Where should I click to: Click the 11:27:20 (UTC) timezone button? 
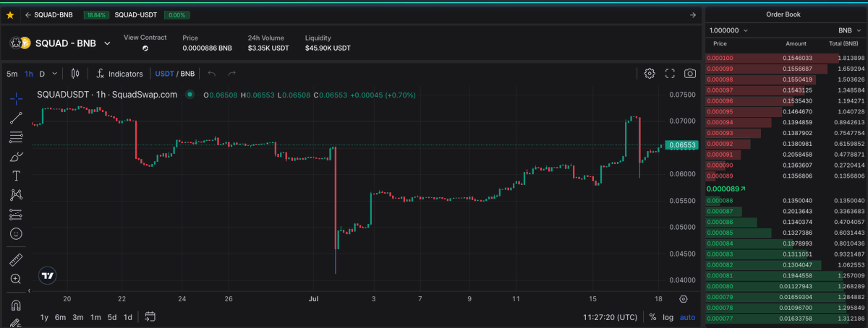610,317
